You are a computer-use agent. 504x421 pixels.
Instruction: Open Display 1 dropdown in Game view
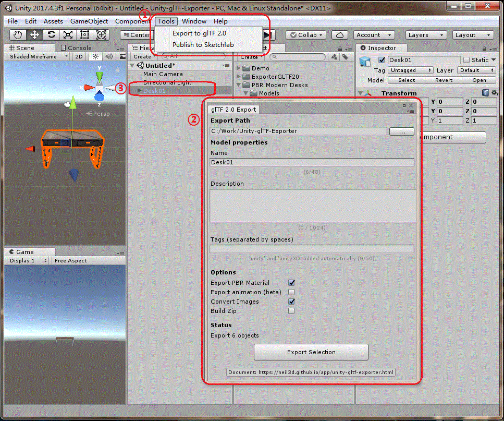coord(28,260)
